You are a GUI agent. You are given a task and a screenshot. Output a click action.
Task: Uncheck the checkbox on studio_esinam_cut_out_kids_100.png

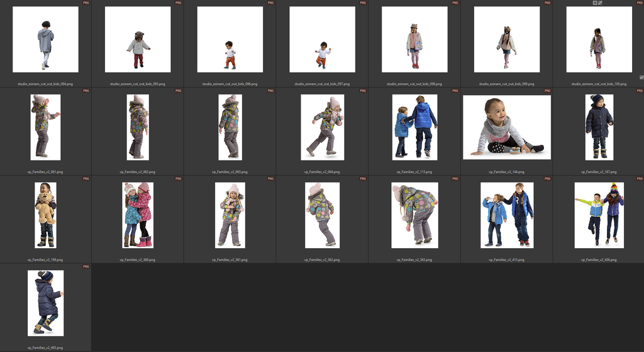[x=641, y=77]
